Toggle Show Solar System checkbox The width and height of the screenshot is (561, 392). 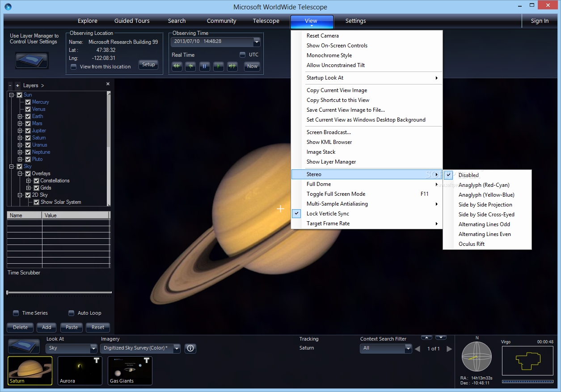pyautogui.click(x=36, y=202)
